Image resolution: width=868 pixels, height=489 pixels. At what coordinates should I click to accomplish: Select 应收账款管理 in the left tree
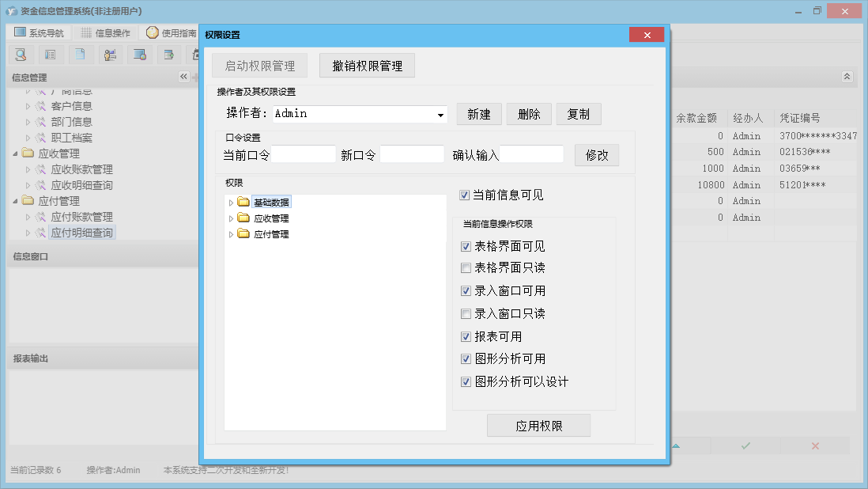(x=82, y=169)
